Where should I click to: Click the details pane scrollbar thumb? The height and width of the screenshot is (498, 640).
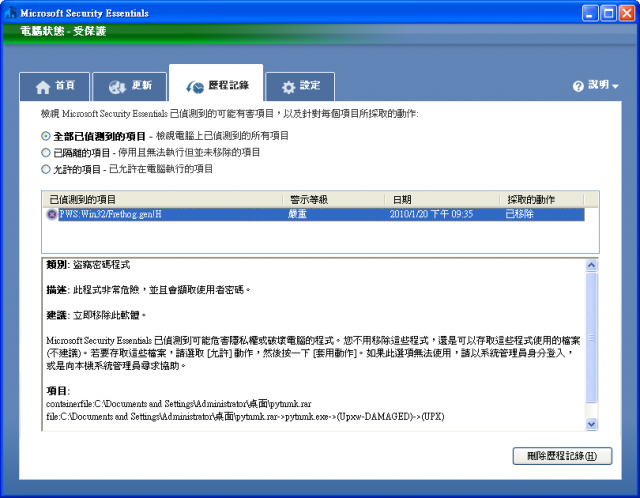591,338
